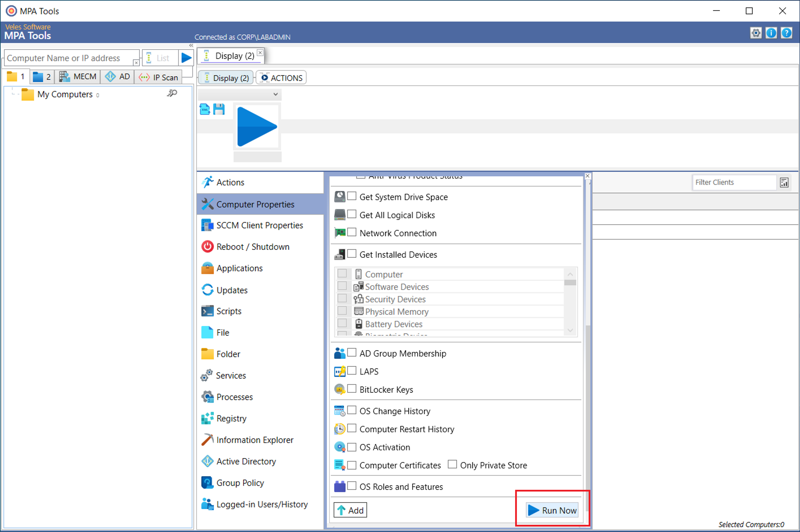
Task: Check the Software Devices list checkbox
Action: [x=342, y=286]
